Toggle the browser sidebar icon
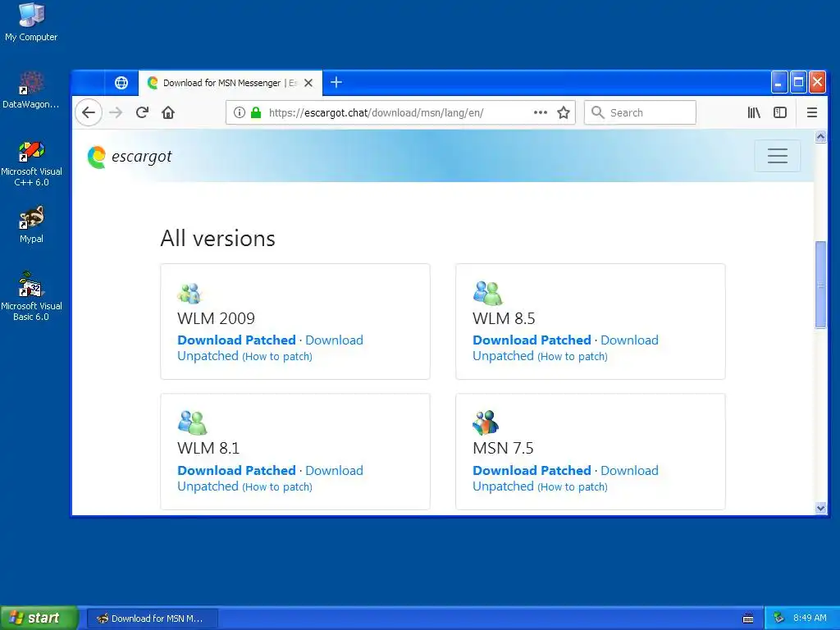840x630 pixels. pos(780,112)
